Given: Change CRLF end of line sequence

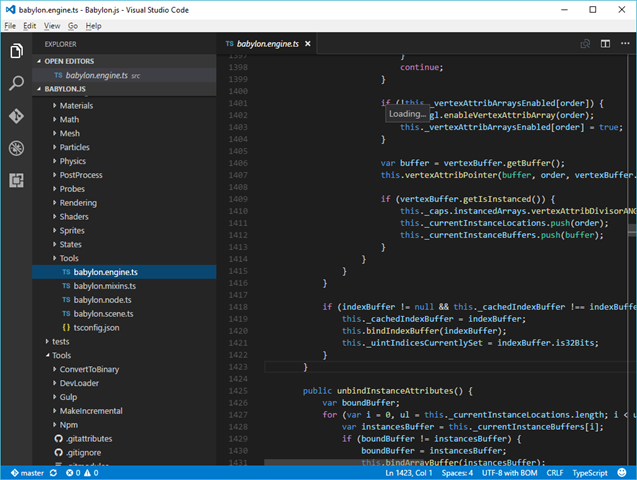Looking at the screenshot, I should tap(555, 473).
